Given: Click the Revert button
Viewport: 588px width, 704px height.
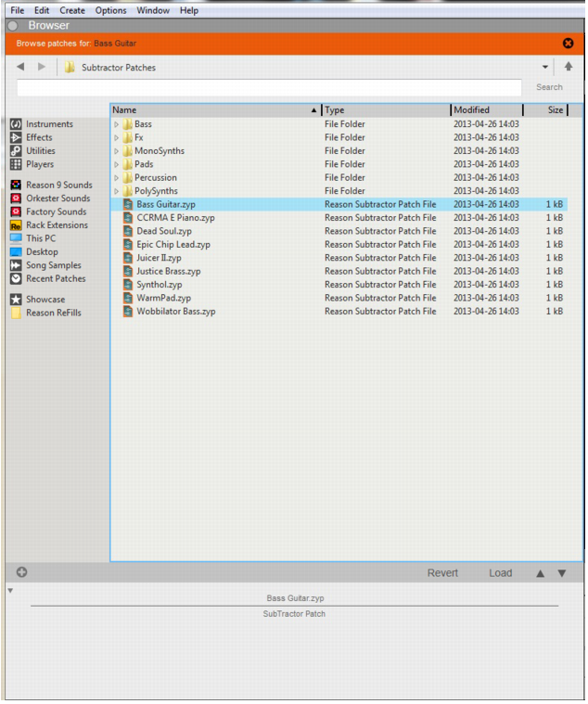Looking at the screenshot, I should point(442,573).
